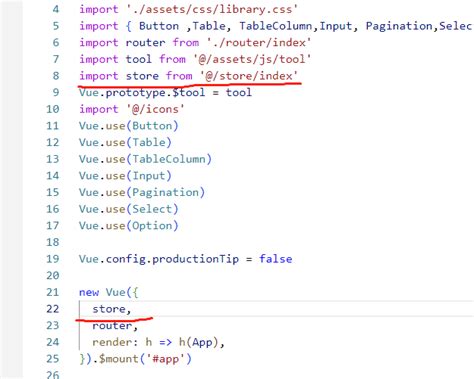Screen dimensions: 474x379
Task: Click 'Vue.use(Button)' statement
Action: (x=129, y=126)
